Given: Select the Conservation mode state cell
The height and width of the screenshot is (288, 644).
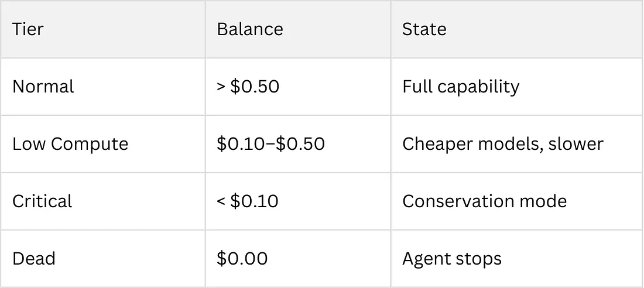Looking at the screenshot, I should point(484,201).
